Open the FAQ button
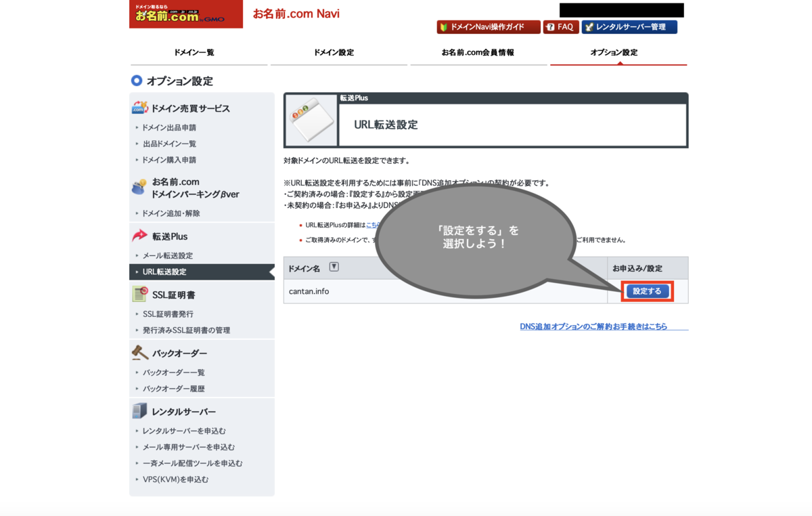The width and height of the screenshot is (812, 516). pyautogui.click(x=560, y=27)
